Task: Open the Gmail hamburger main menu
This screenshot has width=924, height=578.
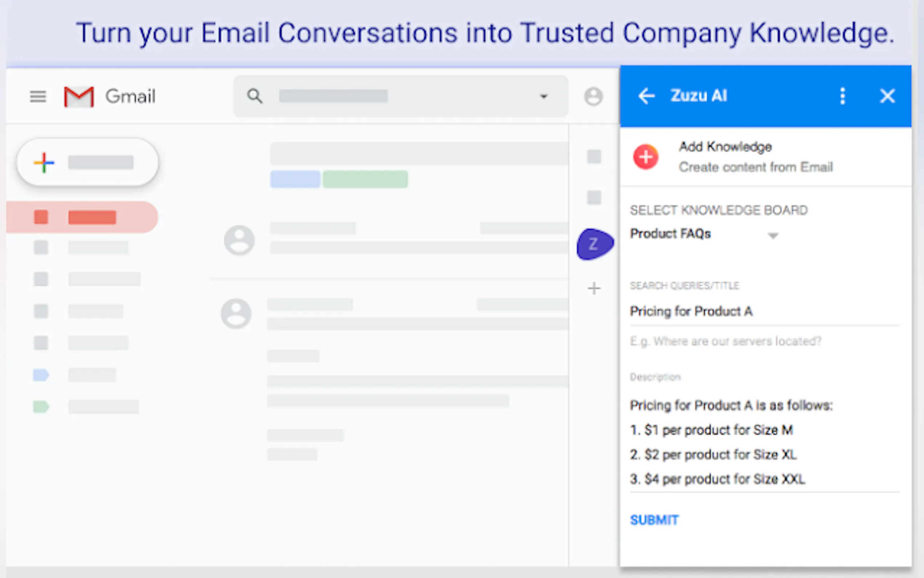Action: click(x=38, y=96)
